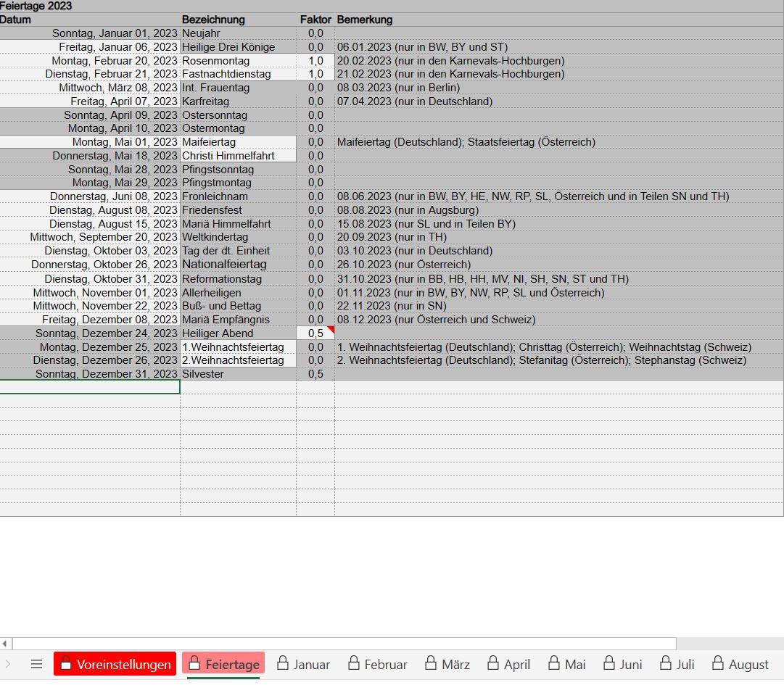Switch to the März sheet tab
The height and width of the screenshot is (685, 784).
(x=447, y=664)
